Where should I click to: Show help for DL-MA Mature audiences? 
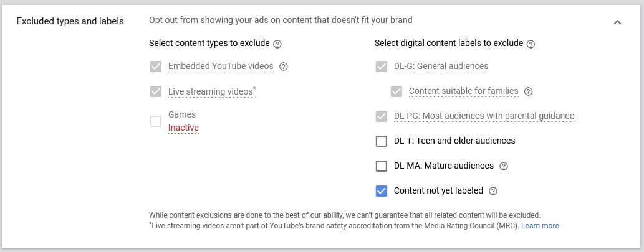504,166
